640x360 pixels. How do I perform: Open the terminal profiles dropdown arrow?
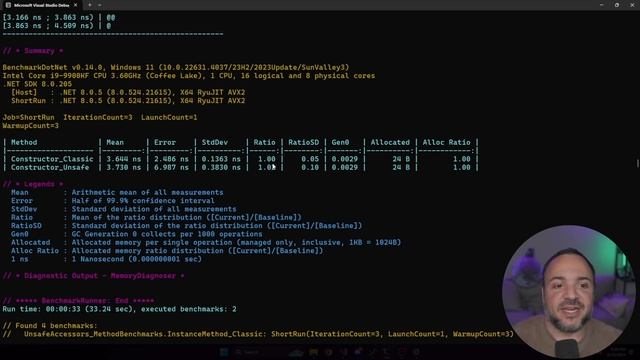pos(100,5)
